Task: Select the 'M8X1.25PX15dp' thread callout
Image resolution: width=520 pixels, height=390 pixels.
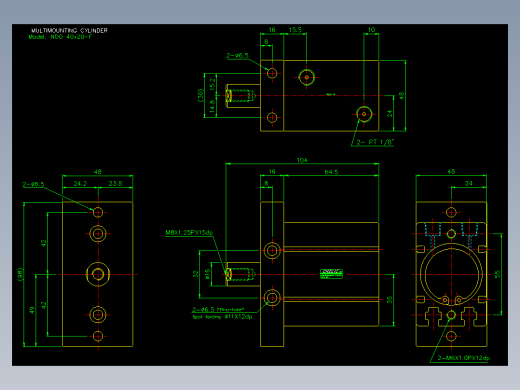Action: [189, 232]
